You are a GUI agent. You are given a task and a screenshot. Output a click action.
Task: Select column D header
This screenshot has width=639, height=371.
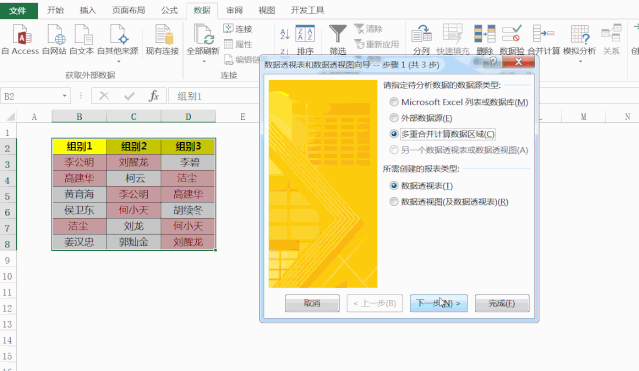point(188,117)
